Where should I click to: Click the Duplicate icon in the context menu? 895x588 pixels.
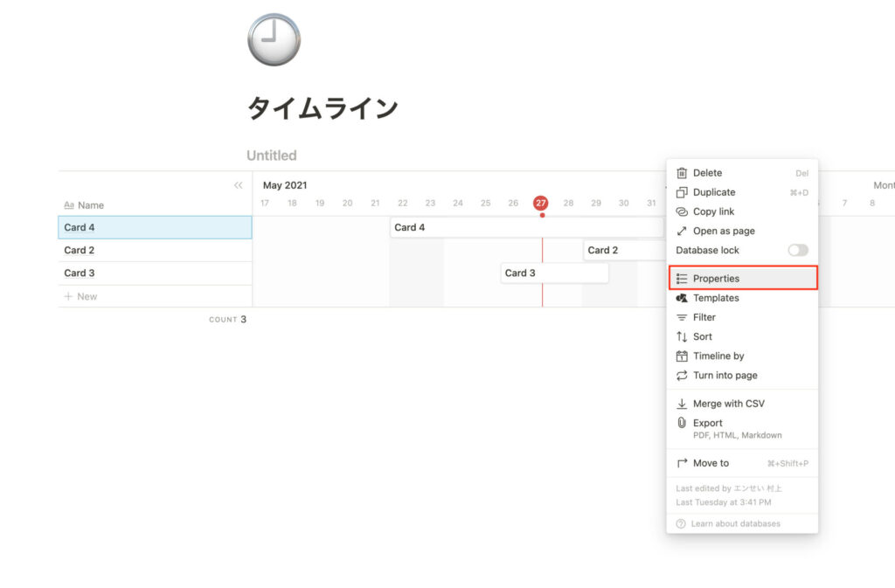[x=682, y=192]
